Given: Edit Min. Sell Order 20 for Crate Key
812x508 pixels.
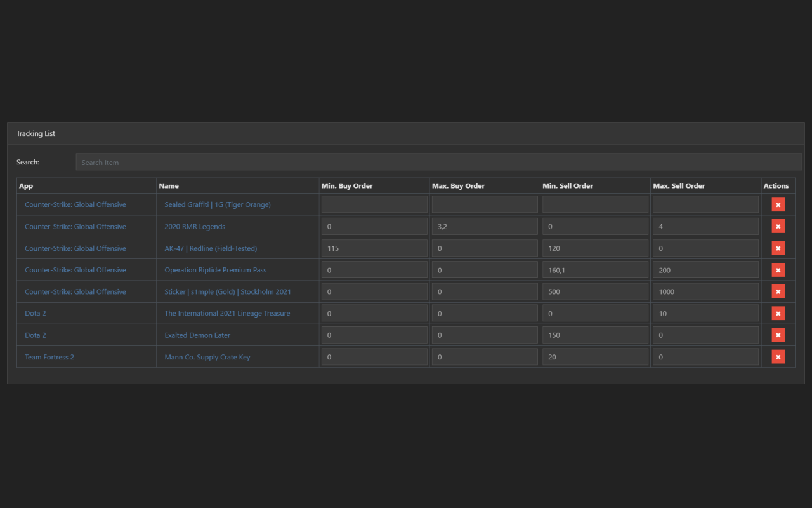Looking at the screenshot, I should (x=595, y=357).
